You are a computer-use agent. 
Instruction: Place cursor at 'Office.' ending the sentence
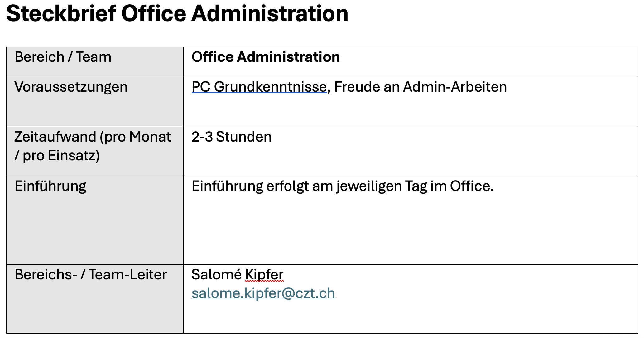(x=472, y=186)
